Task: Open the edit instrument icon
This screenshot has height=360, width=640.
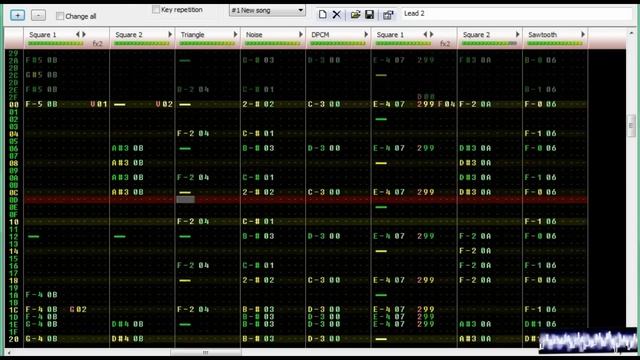Action: point(388,15)
